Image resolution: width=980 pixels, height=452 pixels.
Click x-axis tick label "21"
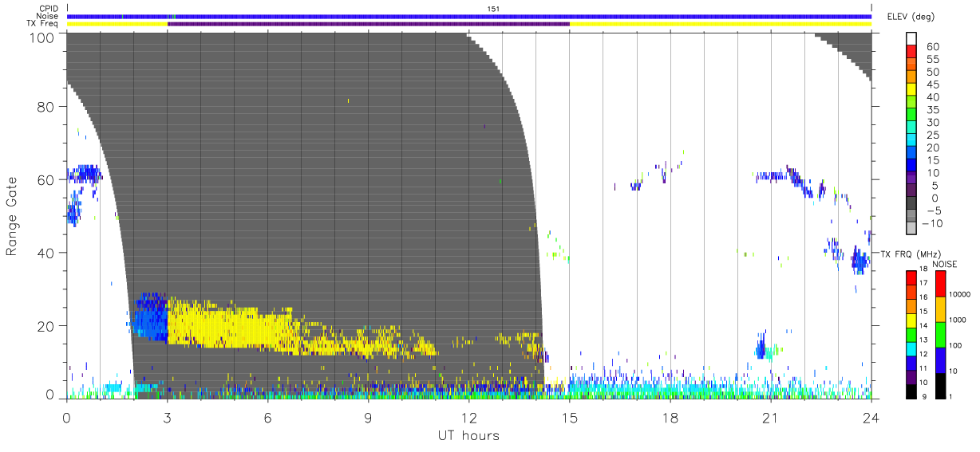click(x=771, y=417)
